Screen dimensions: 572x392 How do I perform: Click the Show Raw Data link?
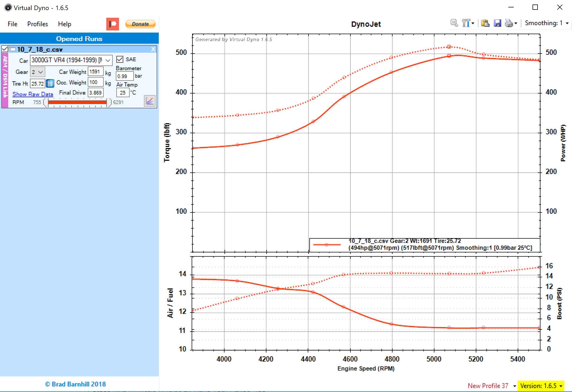(33, 94)
